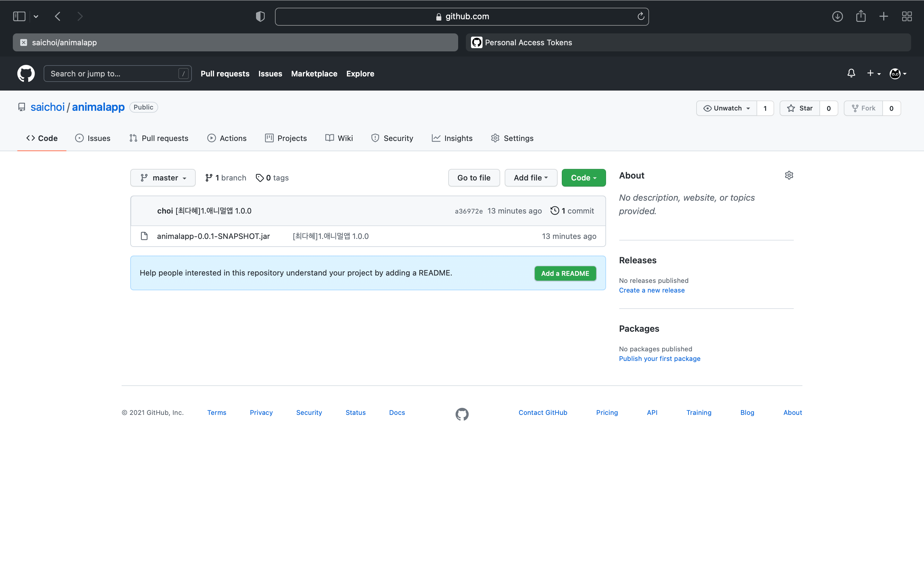Open the saichoi owner link
The image size is (924, 578).
click(47, 107)
